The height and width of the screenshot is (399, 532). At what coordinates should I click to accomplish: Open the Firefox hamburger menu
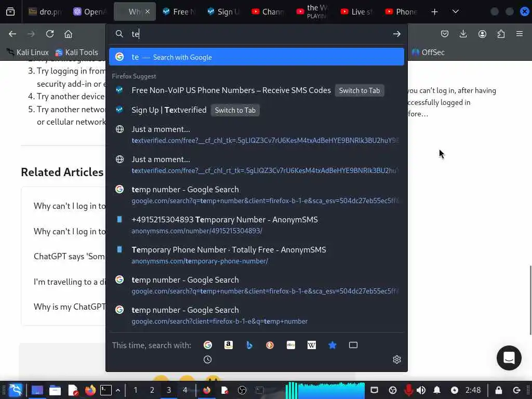520,34
